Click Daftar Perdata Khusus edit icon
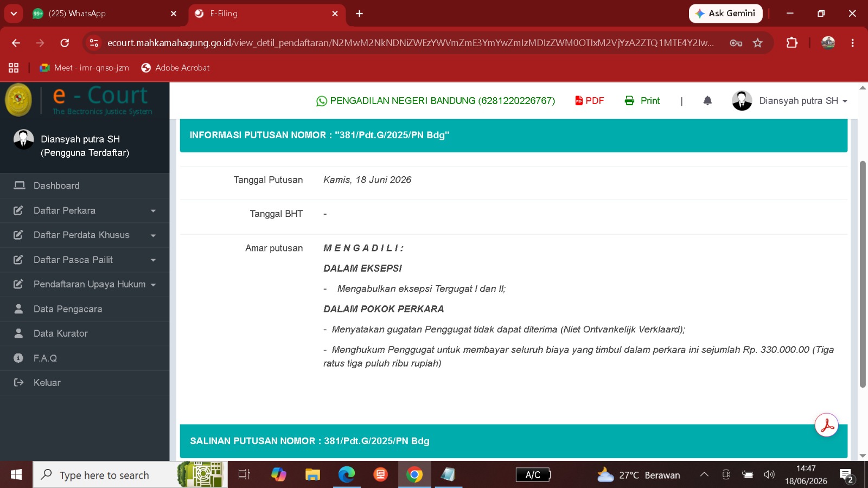Image resolution: width=868 pixels, height=488 pixels. point(18,235)
